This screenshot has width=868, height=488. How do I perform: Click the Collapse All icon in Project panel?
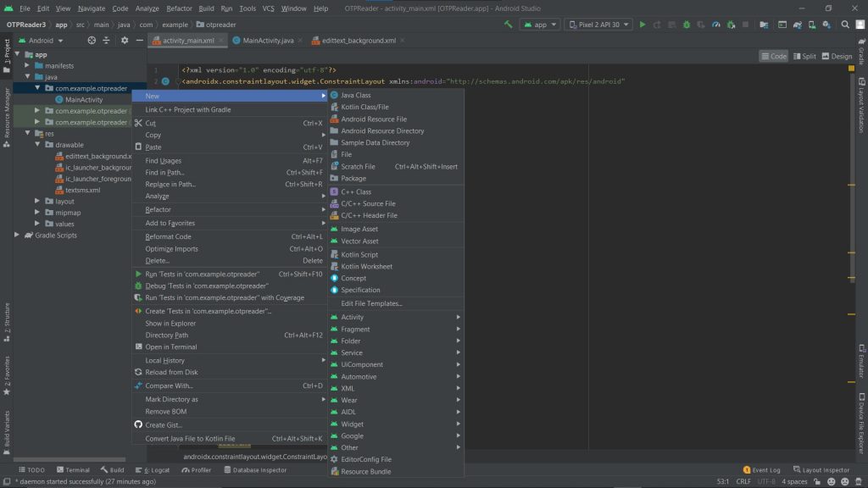tap(106, 41)
